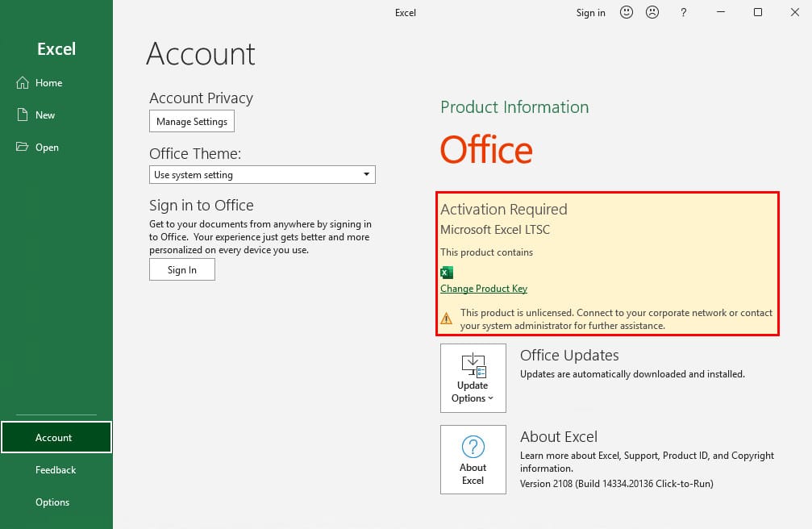
Task: Send a frown with the sad face icon
Action: (652, 12)
